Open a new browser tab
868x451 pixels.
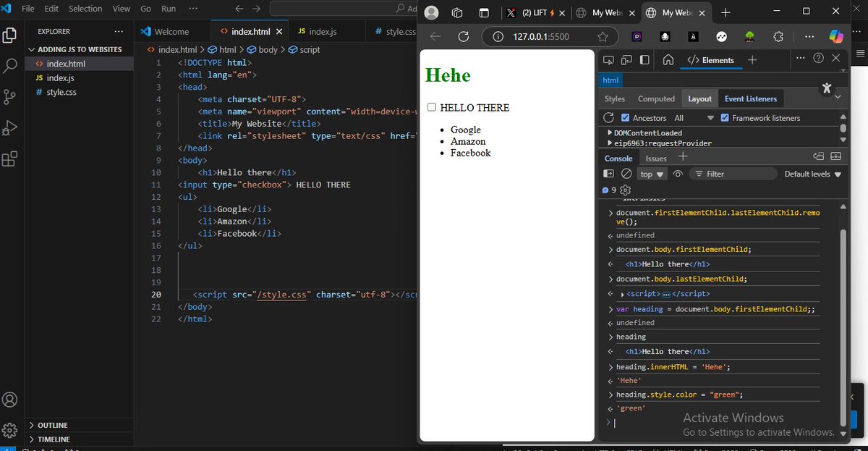(726, 12)
